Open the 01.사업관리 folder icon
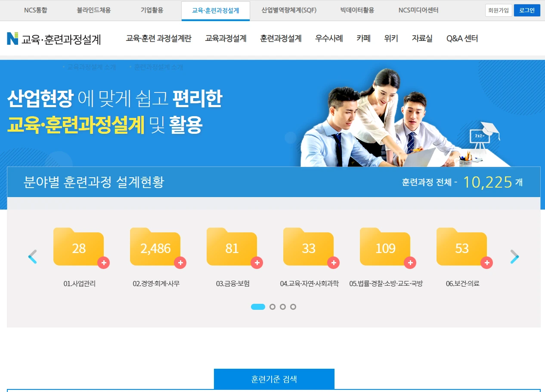Image resolution: width=545 pixels, height=392 pixels. 79,247
